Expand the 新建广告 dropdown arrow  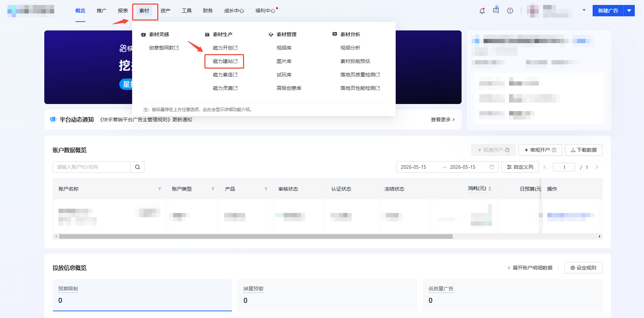(629, 11)
